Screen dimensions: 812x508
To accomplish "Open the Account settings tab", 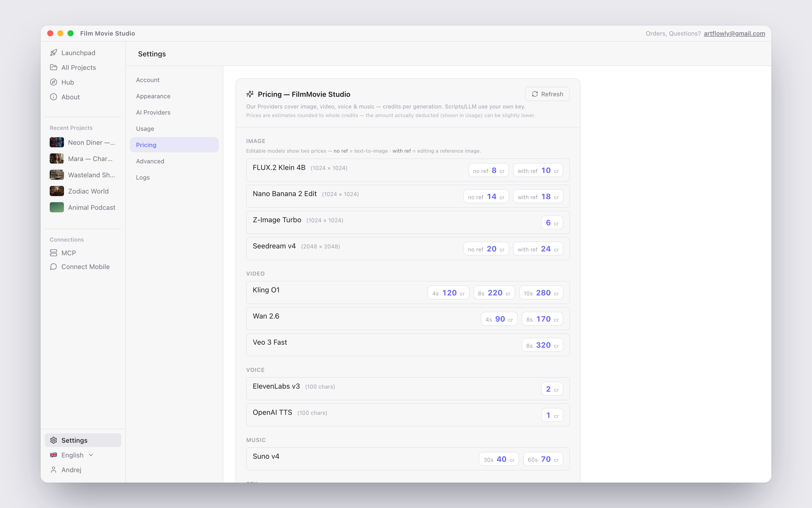I will tap(174, 80).
